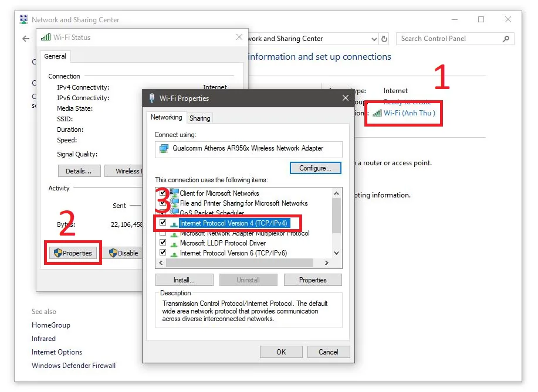Go back in Network and Sharing Center
This screenshot has width=538, height=392.
point(26,39)
